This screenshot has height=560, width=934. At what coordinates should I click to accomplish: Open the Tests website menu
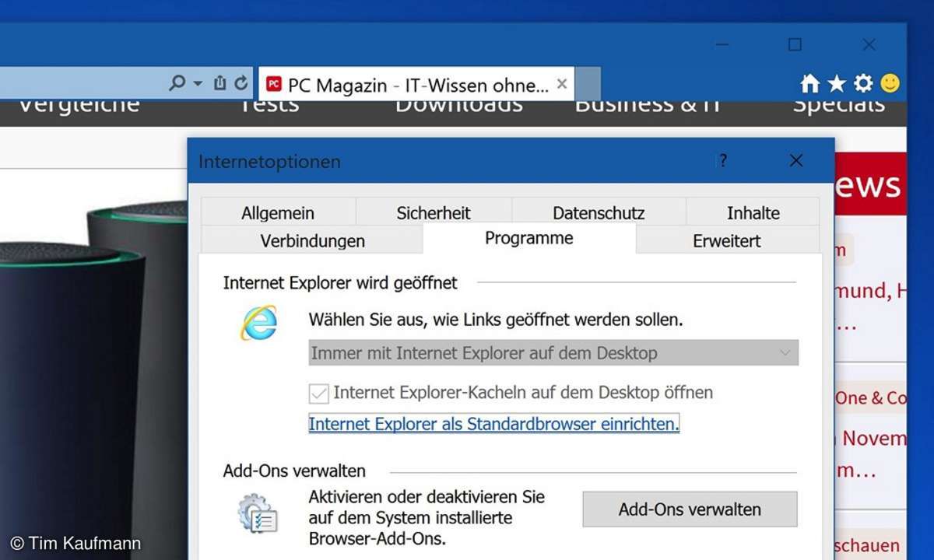269,105
